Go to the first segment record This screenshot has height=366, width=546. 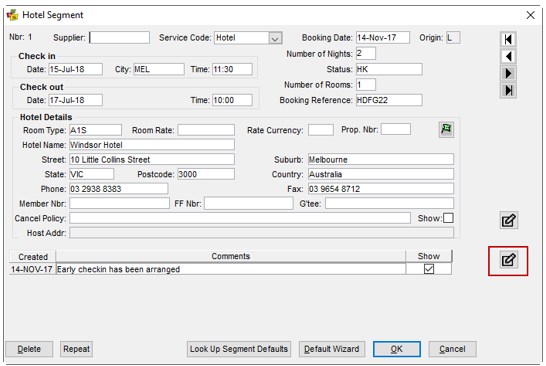tap(508, 39)
